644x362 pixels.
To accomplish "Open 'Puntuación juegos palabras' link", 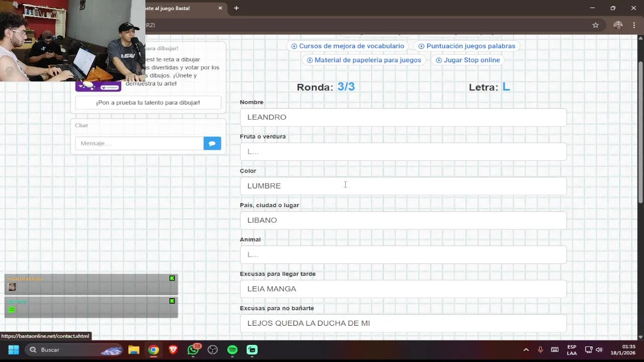I will [467, 46].
